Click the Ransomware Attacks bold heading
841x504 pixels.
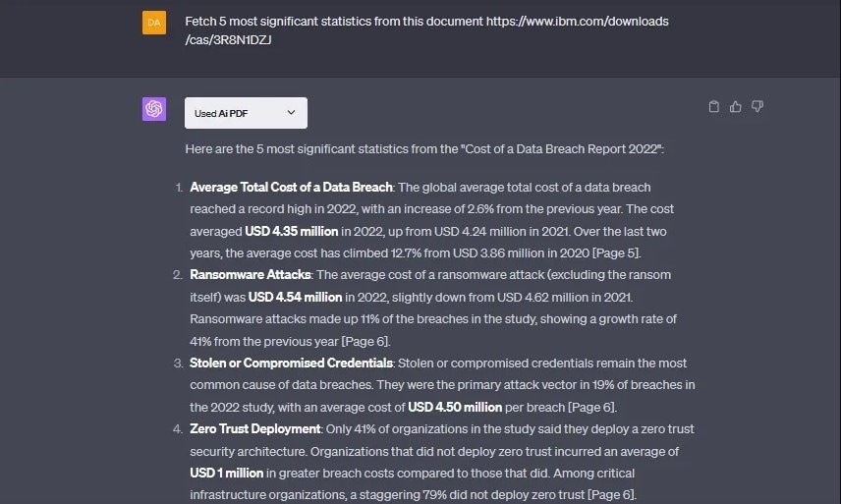tap(250, 274)
